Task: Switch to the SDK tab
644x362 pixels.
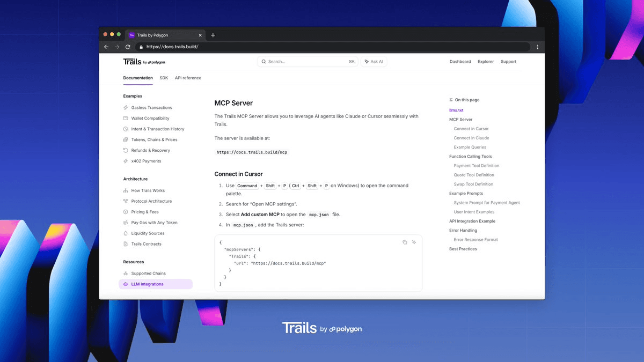Action: click(164, 78)
